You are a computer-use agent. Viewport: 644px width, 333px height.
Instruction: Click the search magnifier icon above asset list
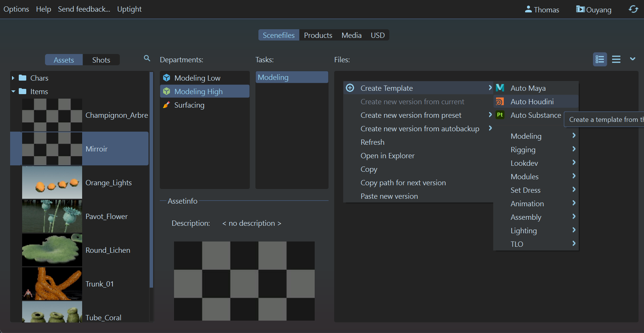click(x=147, y=58)
